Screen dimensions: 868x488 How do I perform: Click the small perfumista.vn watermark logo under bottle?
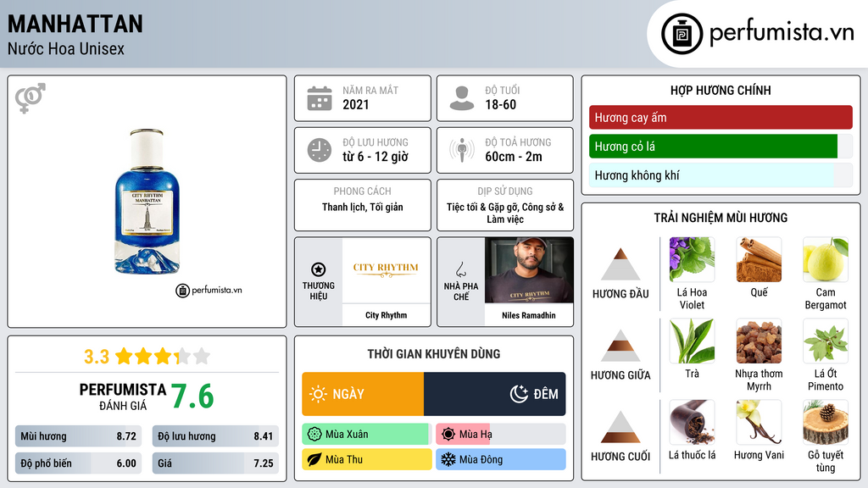point(209,290)
